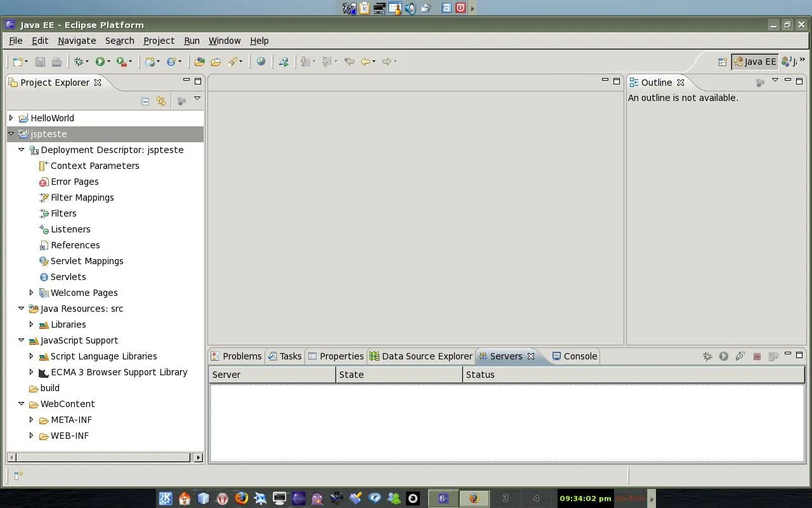Open the Navigate menu
Screen dimensions: 812x508
(77, 41)
